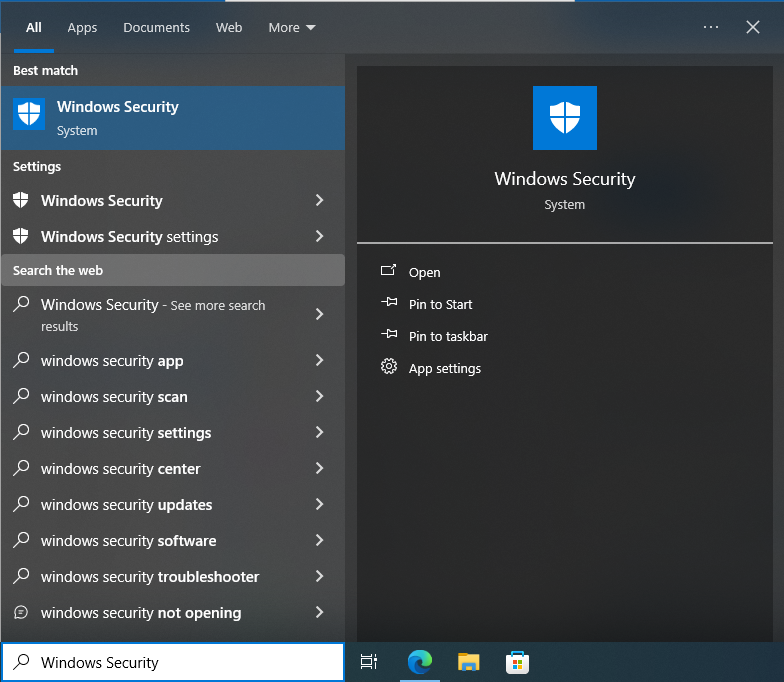This screenshot has height=682, width=784.
Task: Click the chat icon beside 'windows security not opening'
Action: click(x=20, y=612)
